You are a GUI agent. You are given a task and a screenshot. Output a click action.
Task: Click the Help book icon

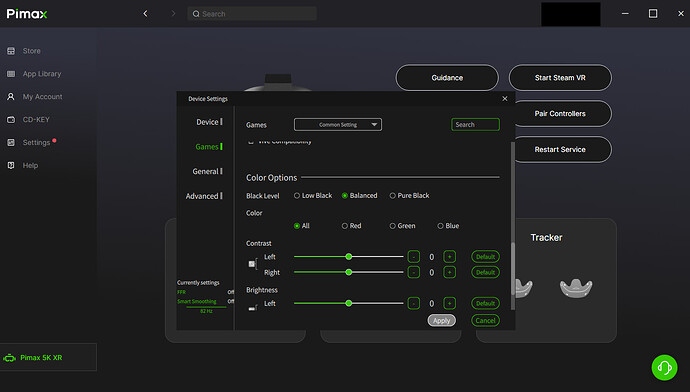(11, 165)
